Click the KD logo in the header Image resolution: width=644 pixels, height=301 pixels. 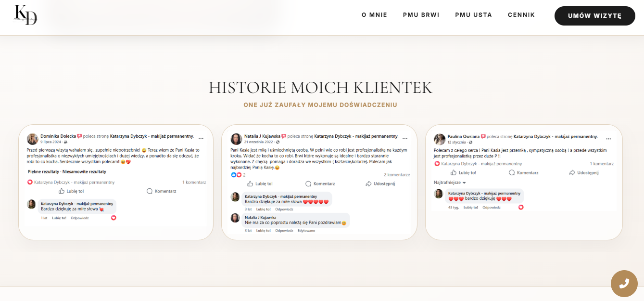[25, 15]
